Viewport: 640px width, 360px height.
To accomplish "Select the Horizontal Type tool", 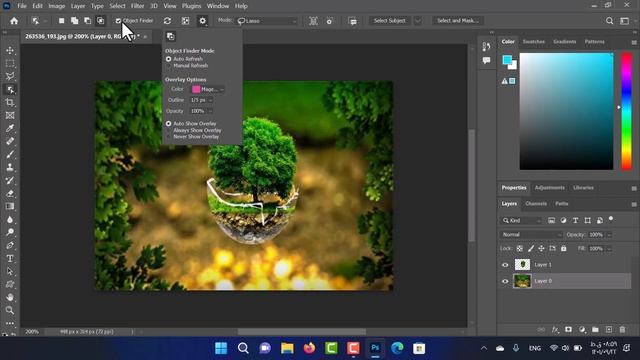I will tap(10, 258).
